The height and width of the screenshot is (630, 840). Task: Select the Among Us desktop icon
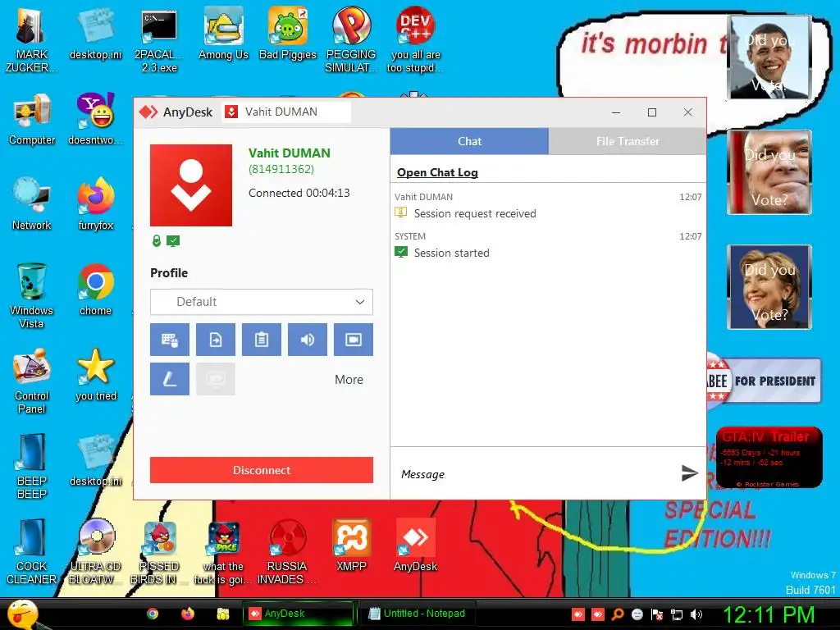point(223,33)
